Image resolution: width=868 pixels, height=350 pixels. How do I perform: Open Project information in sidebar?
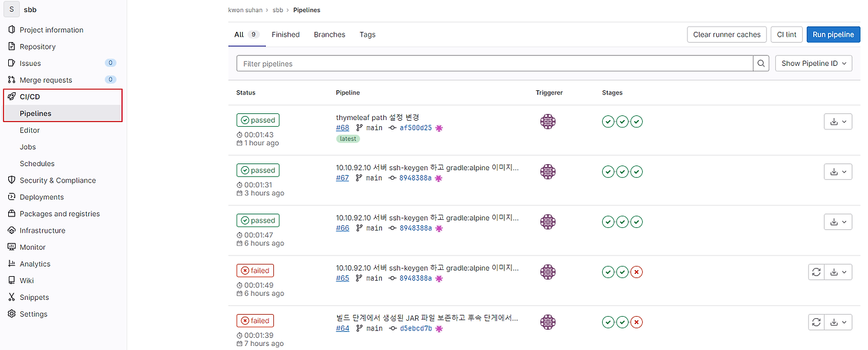tap(52, 30)
